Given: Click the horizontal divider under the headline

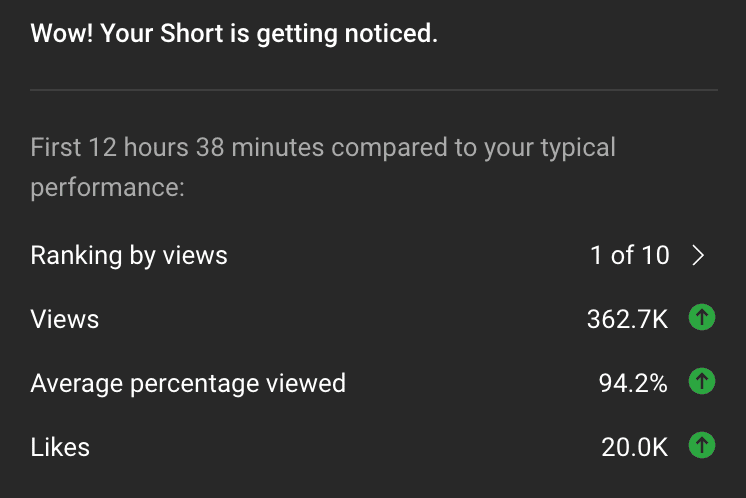Looking at the screenshot, I should 374,89.
